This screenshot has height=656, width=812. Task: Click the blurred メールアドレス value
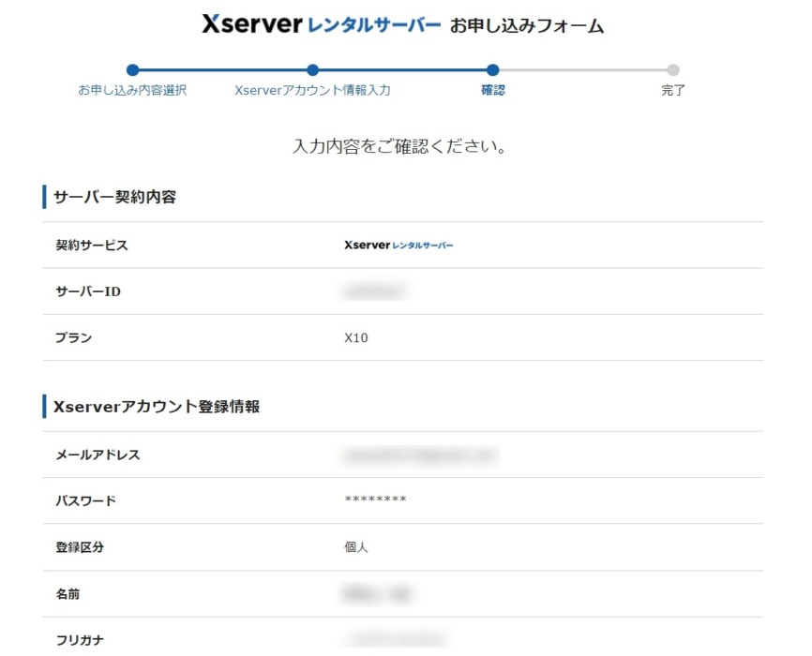coord(420,455)
